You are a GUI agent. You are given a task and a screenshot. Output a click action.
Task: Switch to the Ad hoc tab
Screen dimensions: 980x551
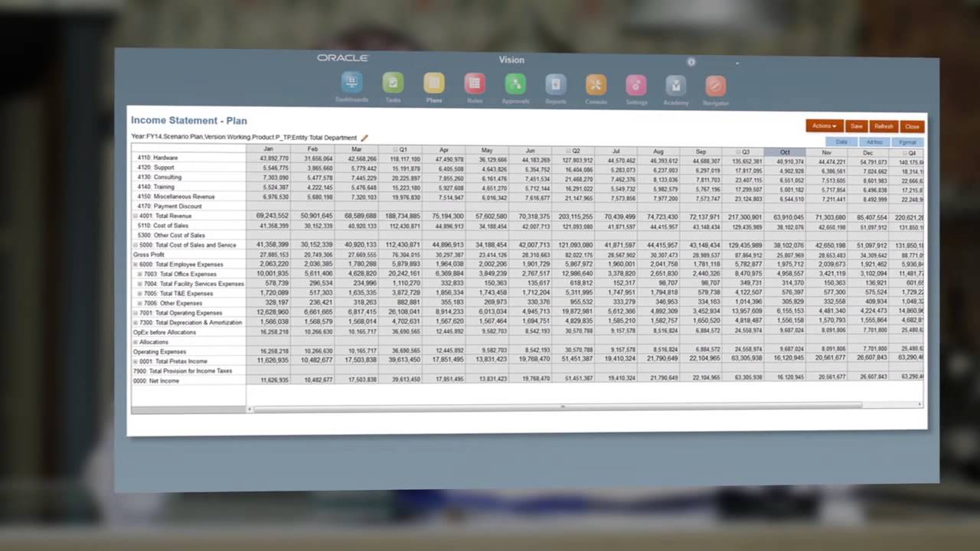(874, 142)
